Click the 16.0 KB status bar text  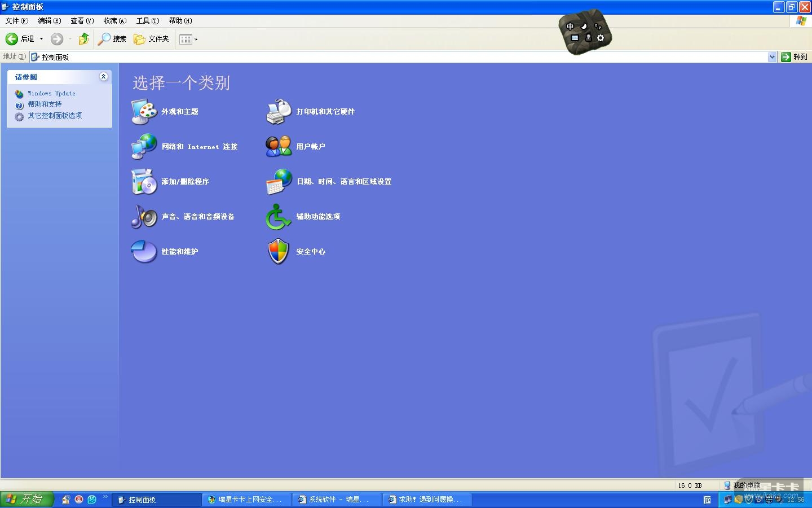(690, 485)
